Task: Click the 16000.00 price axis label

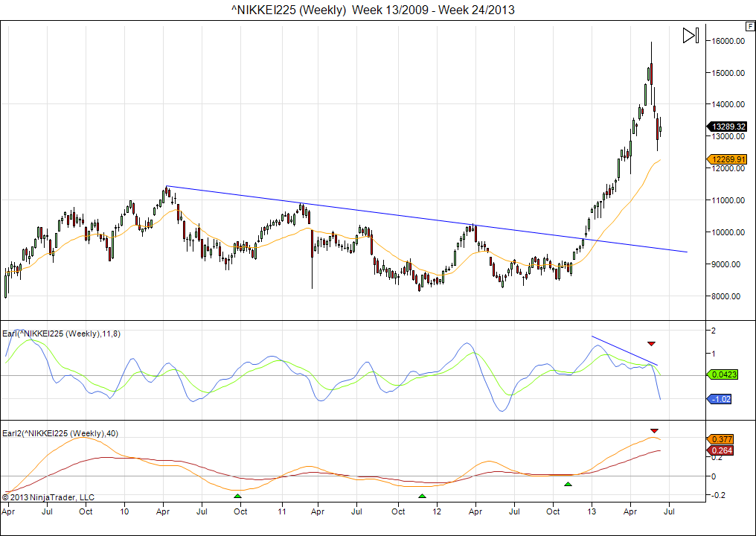Action: coord(726,41)
